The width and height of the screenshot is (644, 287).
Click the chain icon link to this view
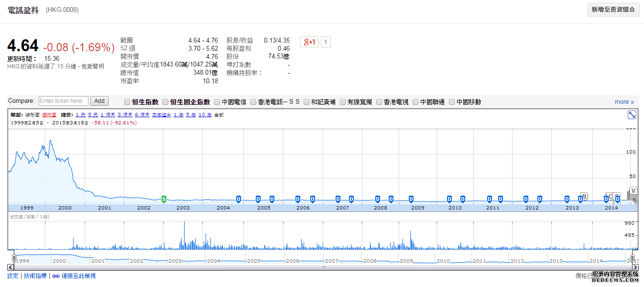click(x=55, y=276)
